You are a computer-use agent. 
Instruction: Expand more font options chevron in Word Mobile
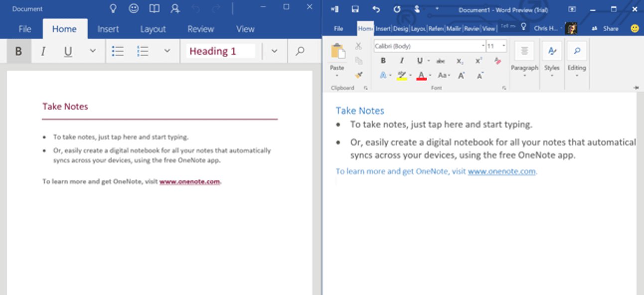(x=93, y=51)
